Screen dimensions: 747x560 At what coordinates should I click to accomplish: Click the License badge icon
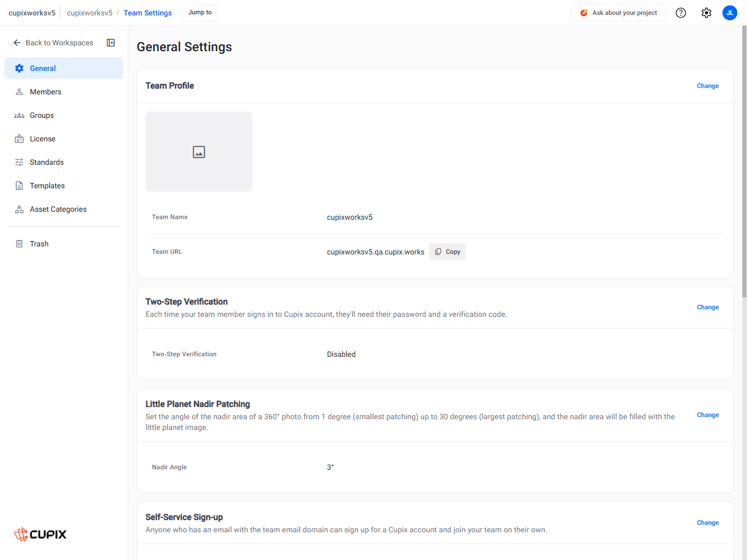pos(19,139)
